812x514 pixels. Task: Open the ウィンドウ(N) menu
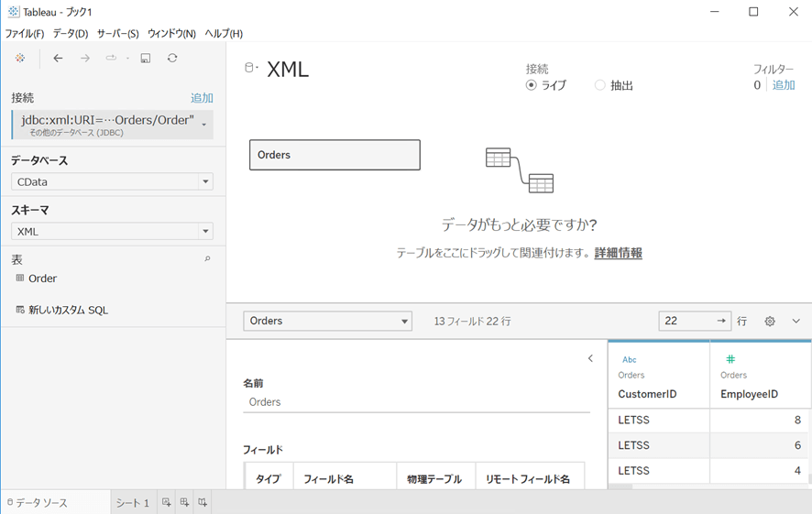[x=171, y=34]
